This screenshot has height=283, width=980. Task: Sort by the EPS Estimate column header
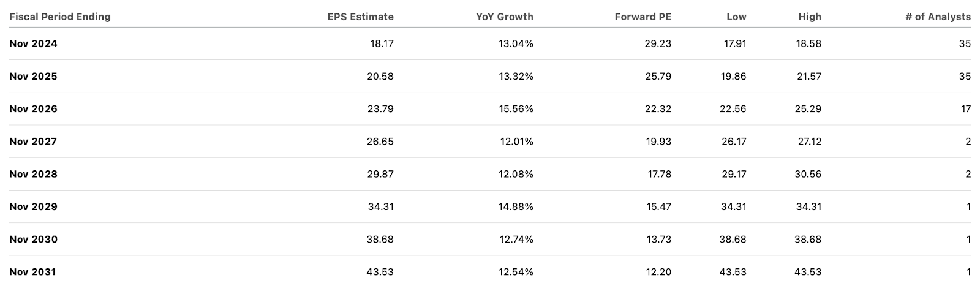tap(360, 17)
